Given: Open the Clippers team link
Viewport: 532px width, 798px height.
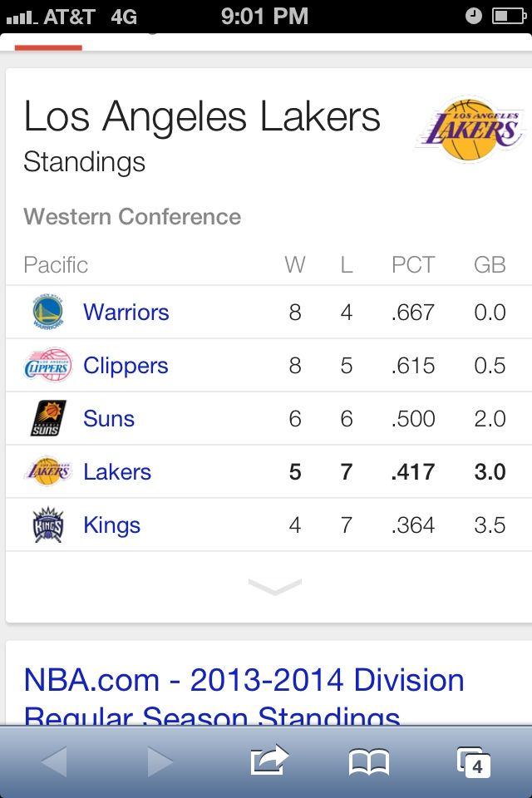Looking at the screenshot, I should point(126,366).
